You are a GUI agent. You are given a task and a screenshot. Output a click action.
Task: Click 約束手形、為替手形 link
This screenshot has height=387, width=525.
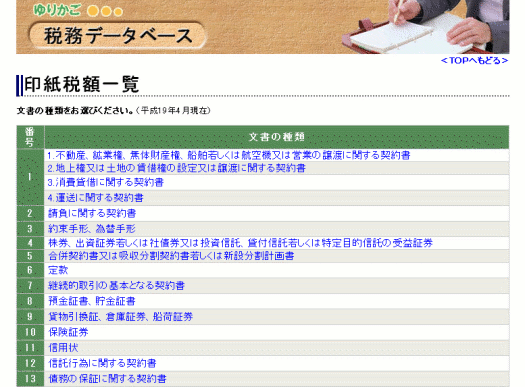pyautogui.click(x=92, y=229)
